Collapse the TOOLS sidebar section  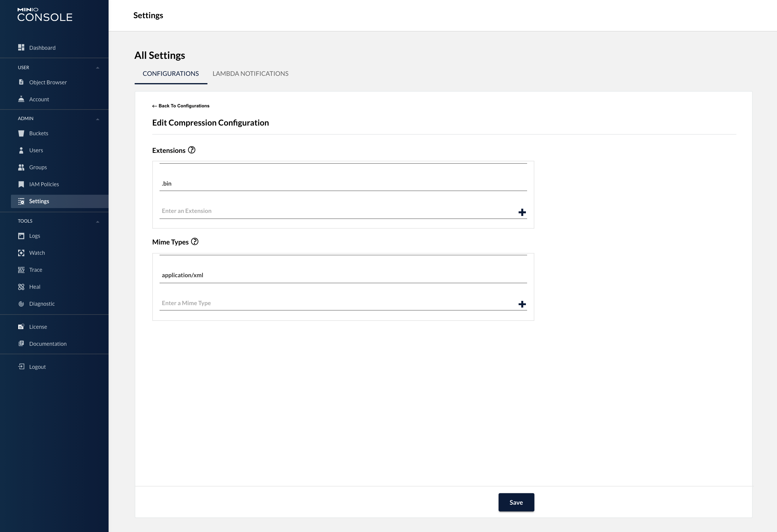tap(98, 222)
